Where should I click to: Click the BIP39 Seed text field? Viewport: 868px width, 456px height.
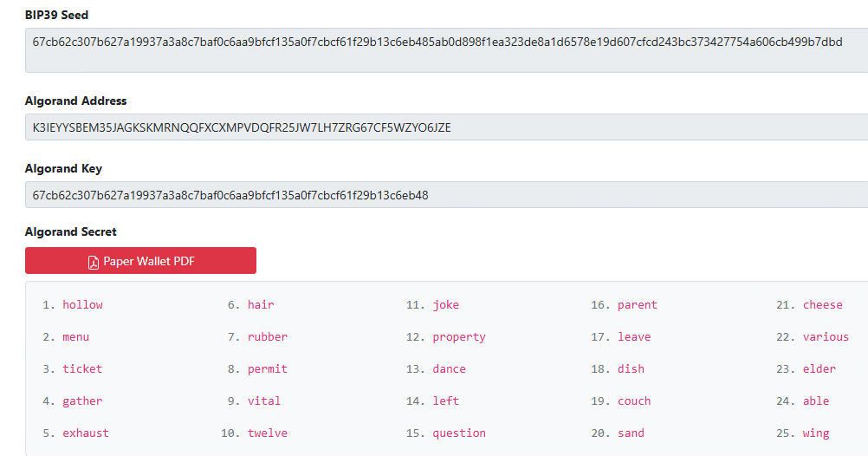coord(446,50)
